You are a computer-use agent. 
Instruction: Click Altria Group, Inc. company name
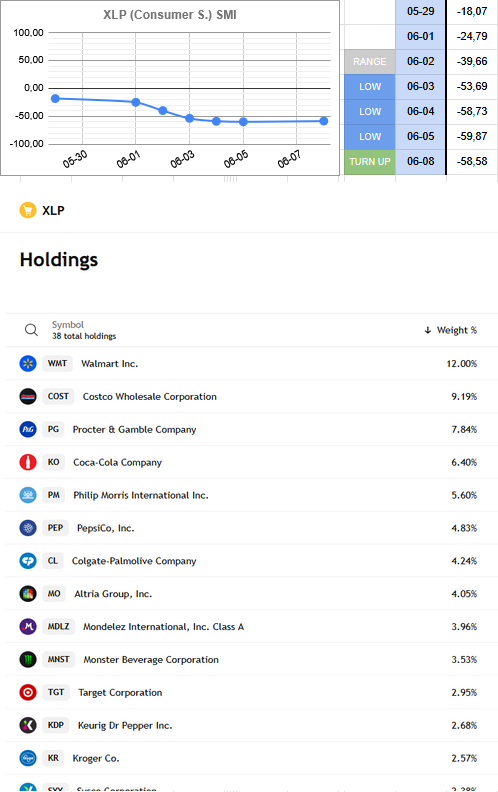[113, 594]
